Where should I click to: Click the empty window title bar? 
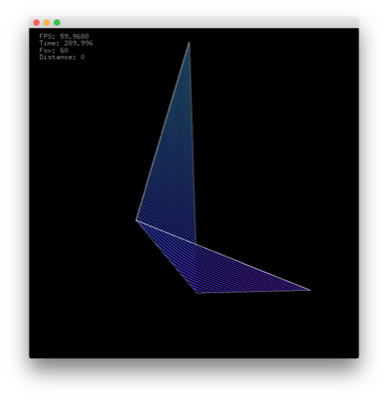click(207, 23)
